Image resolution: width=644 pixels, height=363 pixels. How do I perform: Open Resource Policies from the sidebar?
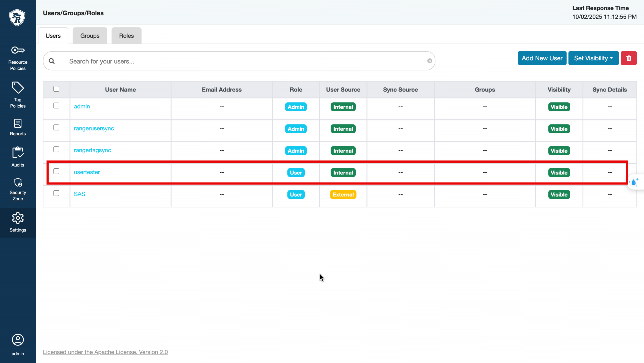tap(18, 58)
